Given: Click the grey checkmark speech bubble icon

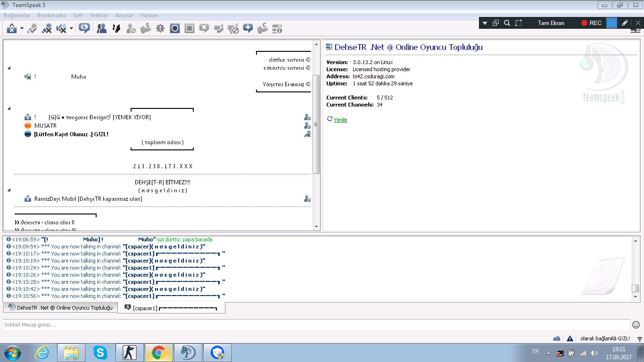Looking at the screenshot, I should 219,29.
